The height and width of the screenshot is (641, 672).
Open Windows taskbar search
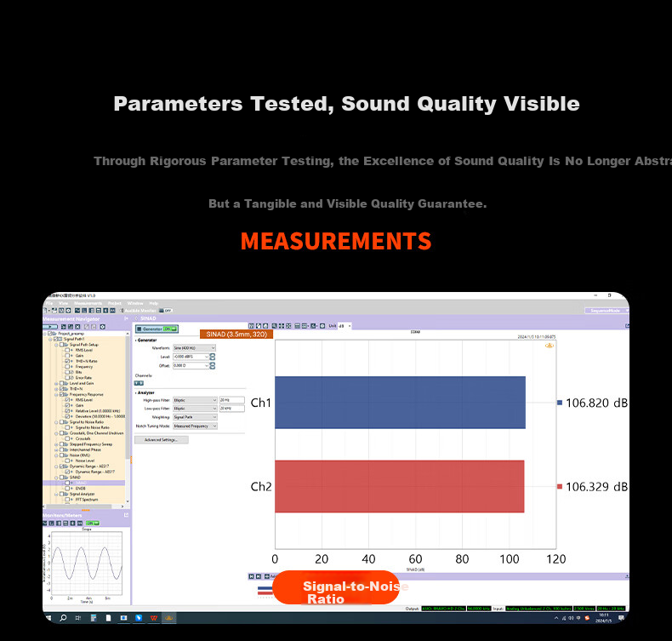(63, 618)
